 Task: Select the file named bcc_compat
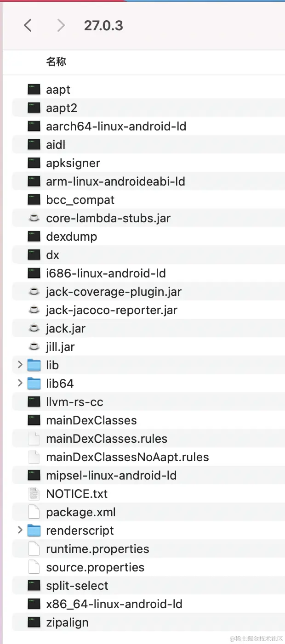tap(80, 200)
